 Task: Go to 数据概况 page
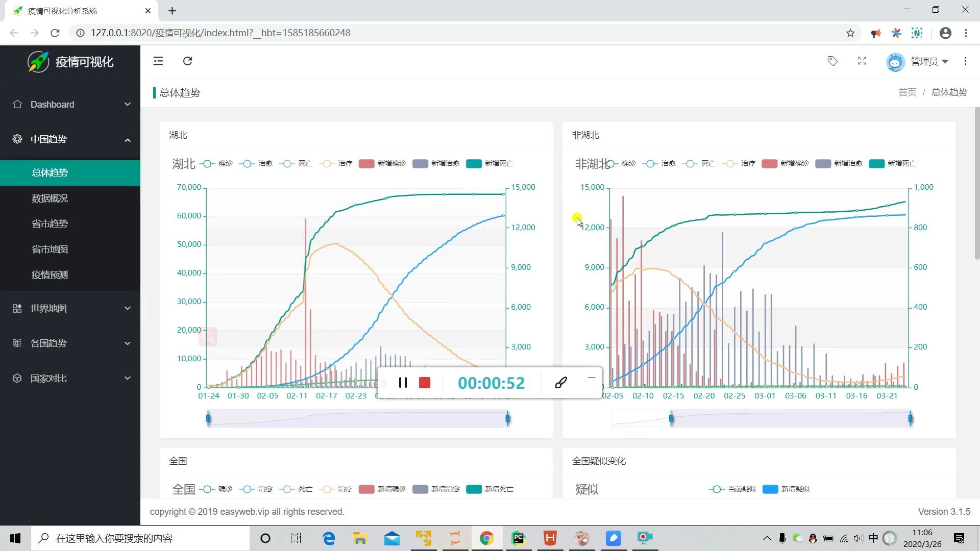tap(70, 198)
